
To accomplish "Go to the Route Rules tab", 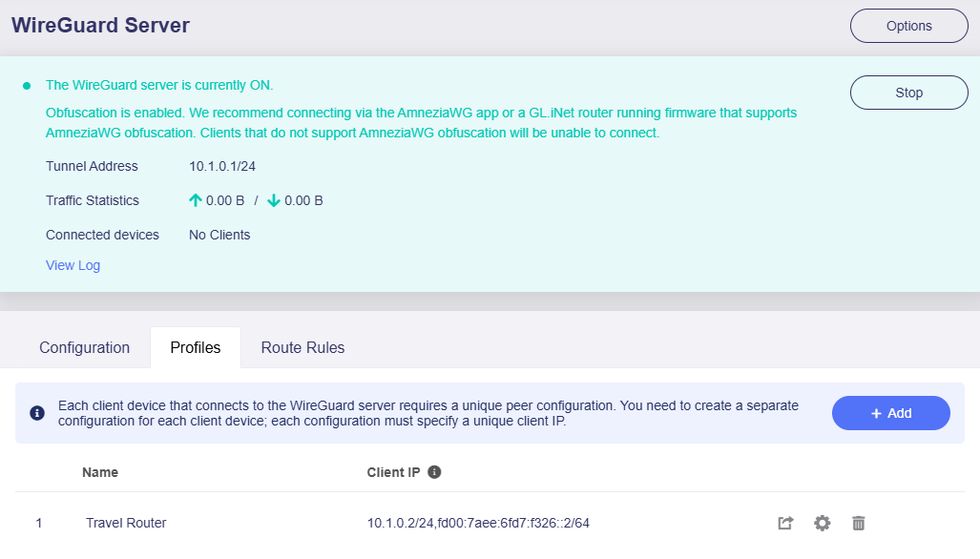I will tap(302, 347).
